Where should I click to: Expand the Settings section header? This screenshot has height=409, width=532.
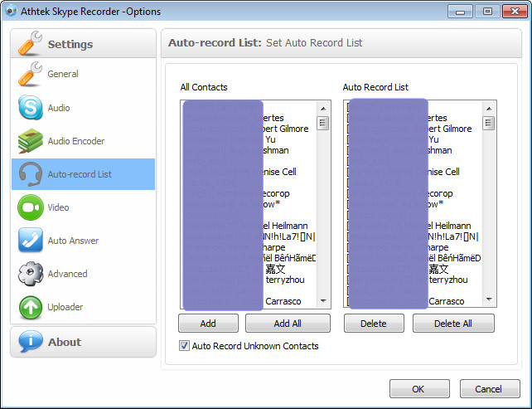83,43
